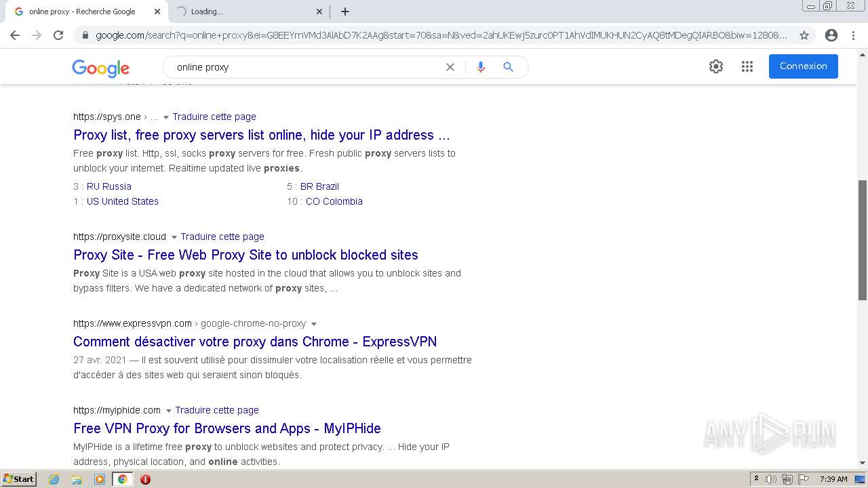Expand expressvpn.com result options arrow
868x488 pixels.
314,324
